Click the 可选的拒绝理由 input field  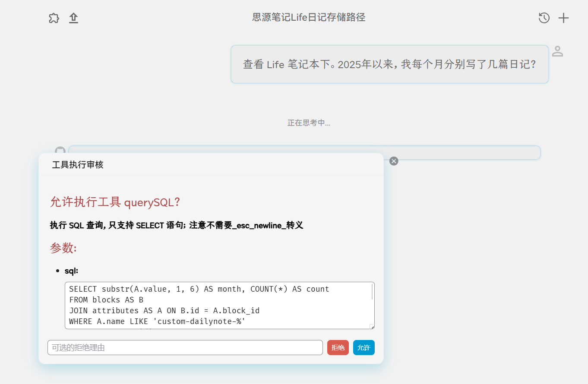point(185,347)
